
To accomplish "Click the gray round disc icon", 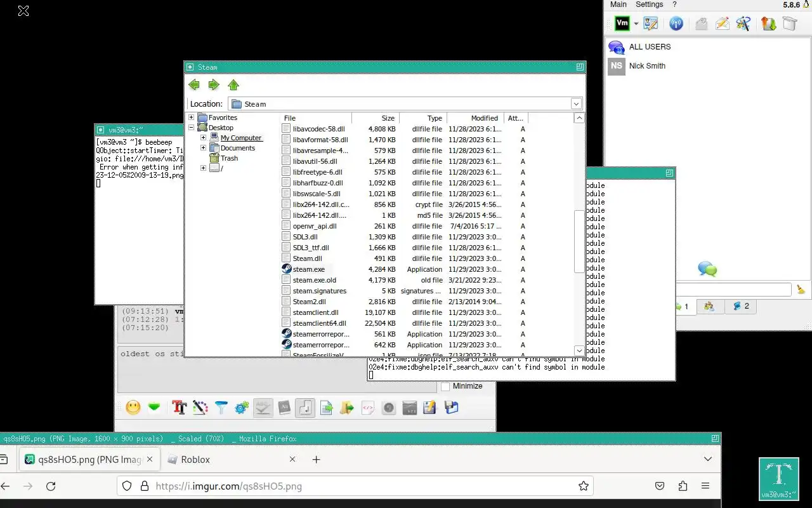I will coord(389,408).
